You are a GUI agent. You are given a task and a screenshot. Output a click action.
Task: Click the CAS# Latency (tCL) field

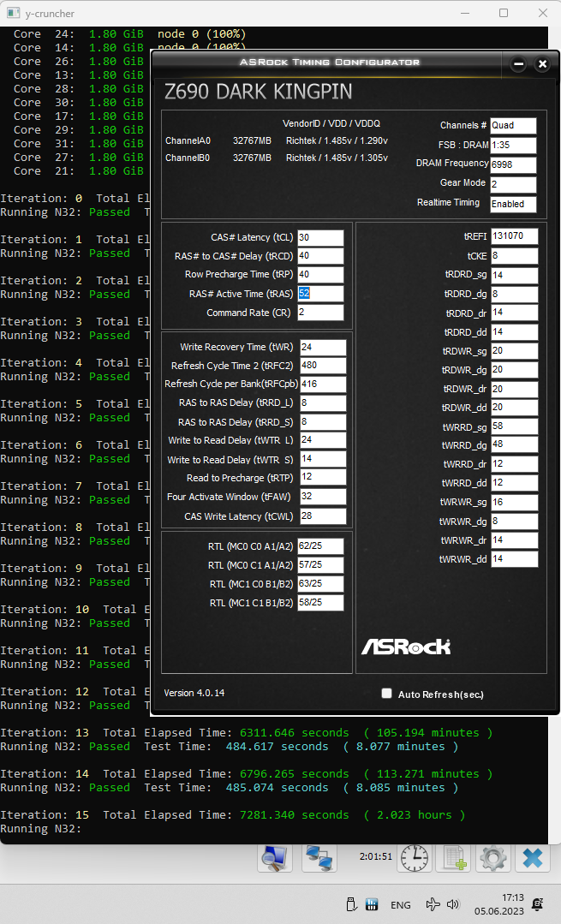320,237
